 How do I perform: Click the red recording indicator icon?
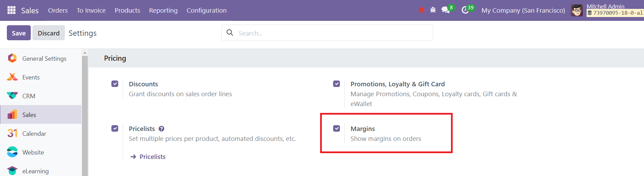pos(422,10)
